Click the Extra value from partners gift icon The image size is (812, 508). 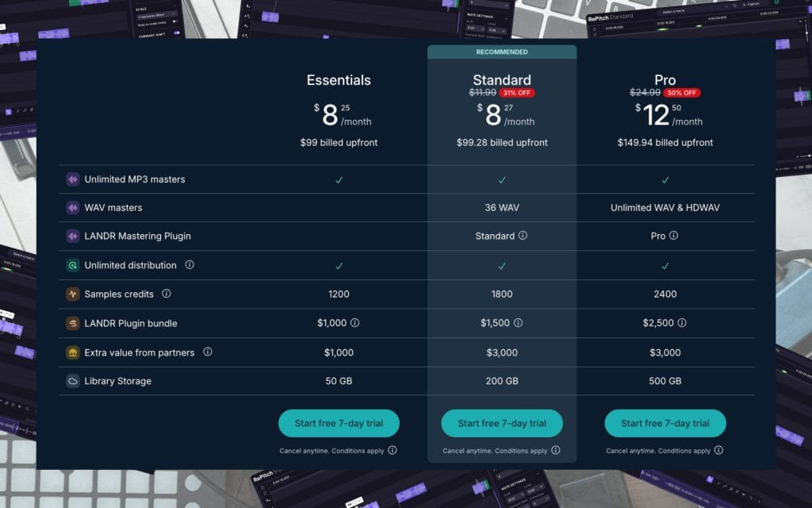point(73,352)
